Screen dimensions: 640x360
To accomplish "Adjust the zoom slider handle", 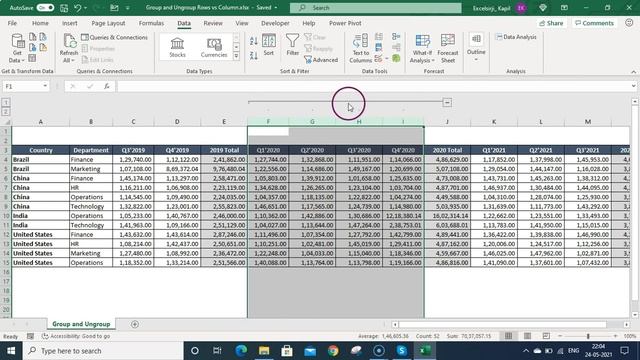I will coord(588,336).
